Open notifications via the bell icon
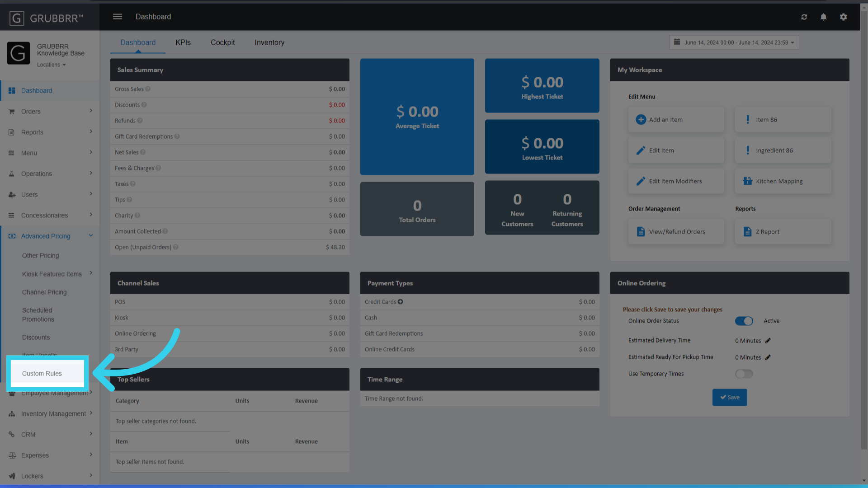The width and height of the screenshot is (868, 488). tap(823, 17)
